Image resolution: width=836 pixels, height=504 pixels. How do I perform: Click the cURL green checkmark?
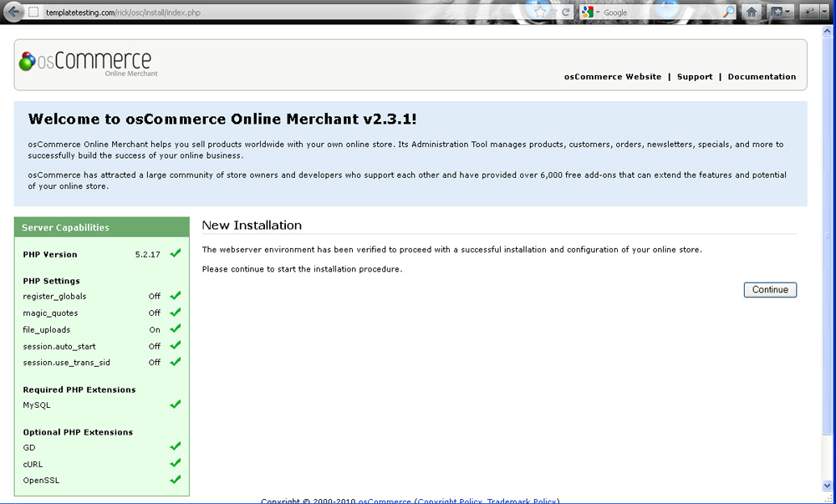coord(175,462)
